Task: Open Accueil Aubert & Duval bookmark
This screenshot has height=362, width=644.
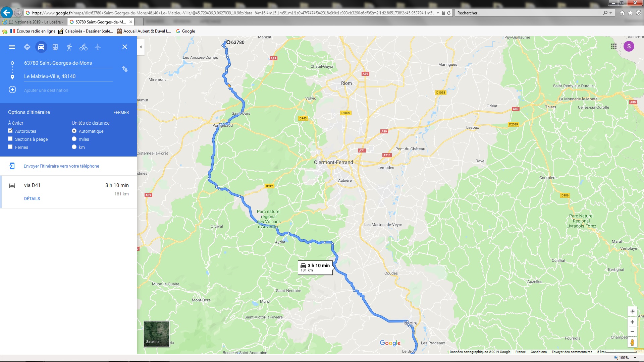Action: click(x=144, y=31)
